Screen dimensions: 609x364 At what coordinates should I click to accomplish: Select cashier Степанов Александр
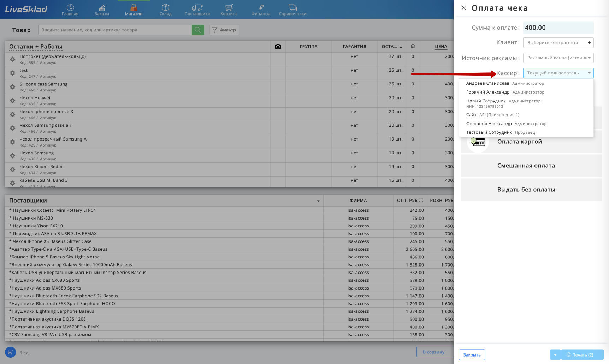tap(526, 124)
